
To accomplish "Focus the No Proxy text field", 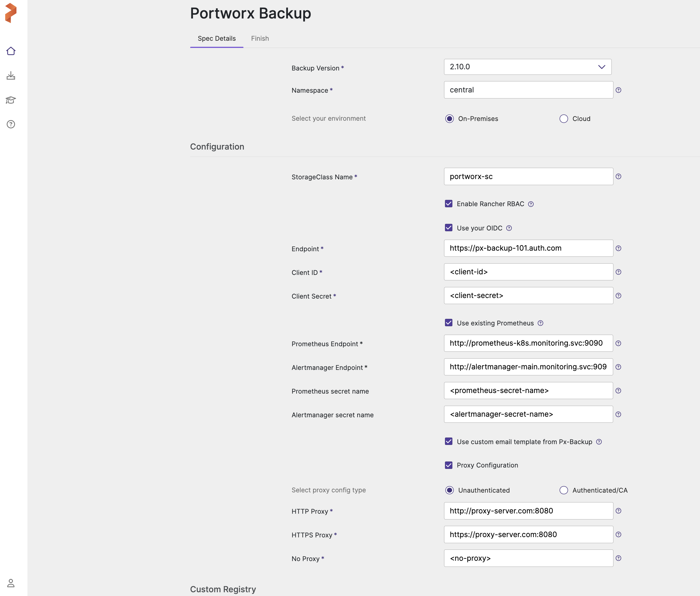I will click(x=528, y=558).
